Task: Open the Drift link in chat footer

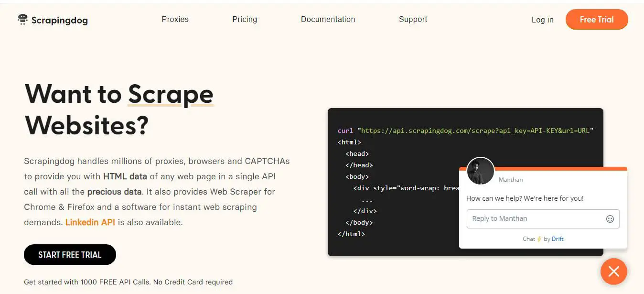Action: (x=558, y=239)
